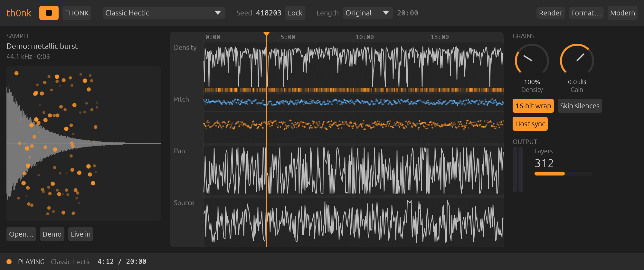Click the Render button
Screen dimensions: 644x270
pyautogui.click(x=550, y=13)
